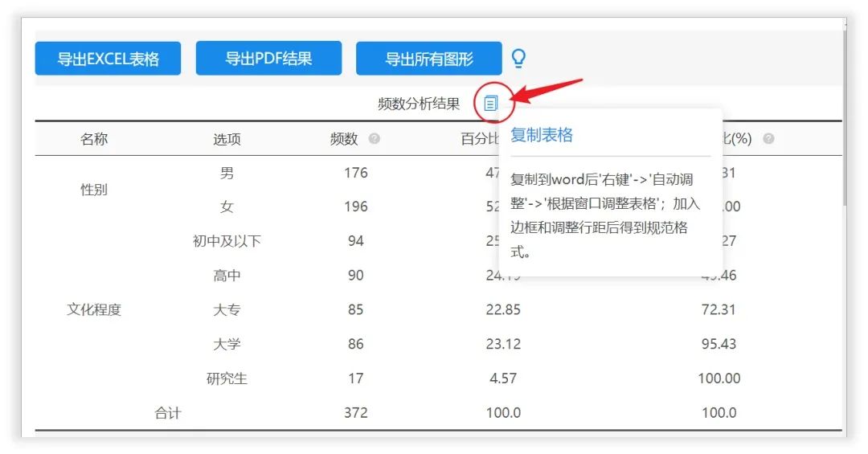Screen dimensions: 868x454
Task: Click frequency value 86
Action: [x=356, y=344]
